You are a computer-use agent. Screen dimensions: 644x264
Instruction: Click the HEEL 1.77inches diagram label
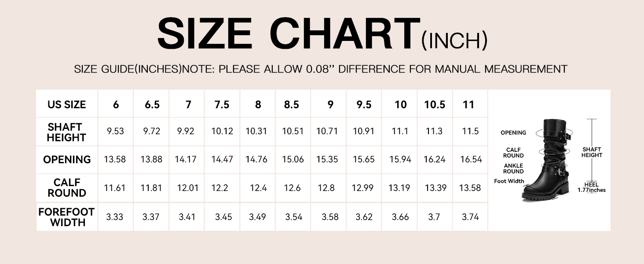[591, 187]
